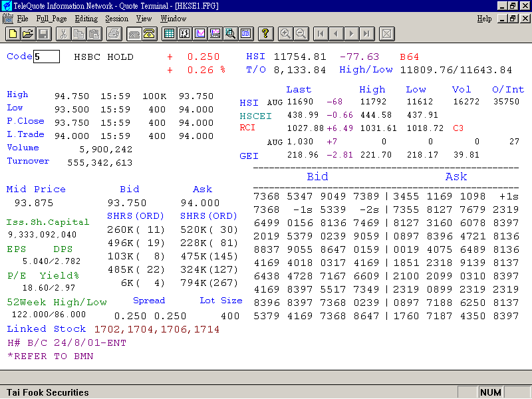Click the document icon left of File menu
The width and height of the screenshot is (532, 399).
pos(8,19)
